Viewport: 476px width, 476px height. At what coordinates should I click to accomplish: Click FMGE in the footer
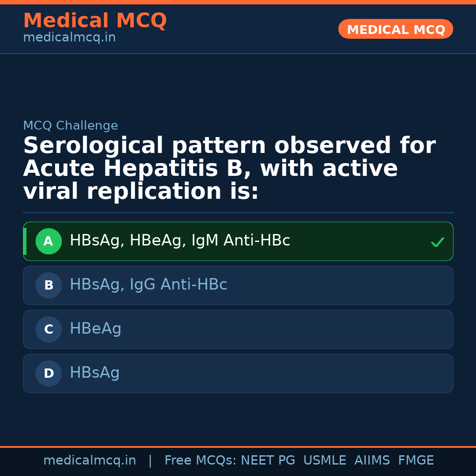[x=416, y=461]
